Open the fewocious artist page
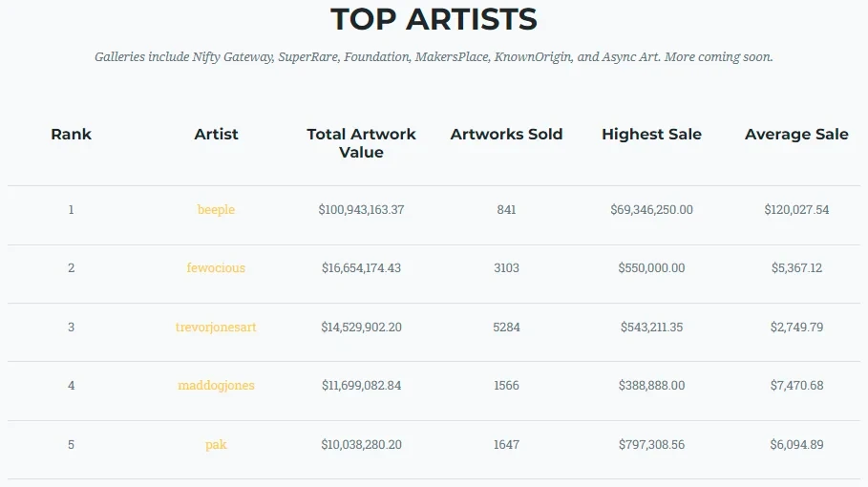 click(216, 268)
